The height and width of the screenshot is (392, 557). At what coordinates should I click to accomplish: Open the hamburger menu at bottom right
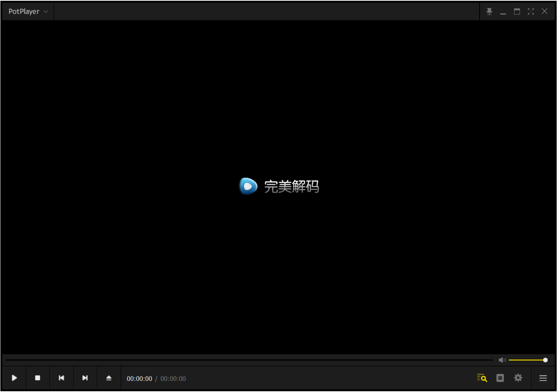pyautogui.click(x=543, y=378)
